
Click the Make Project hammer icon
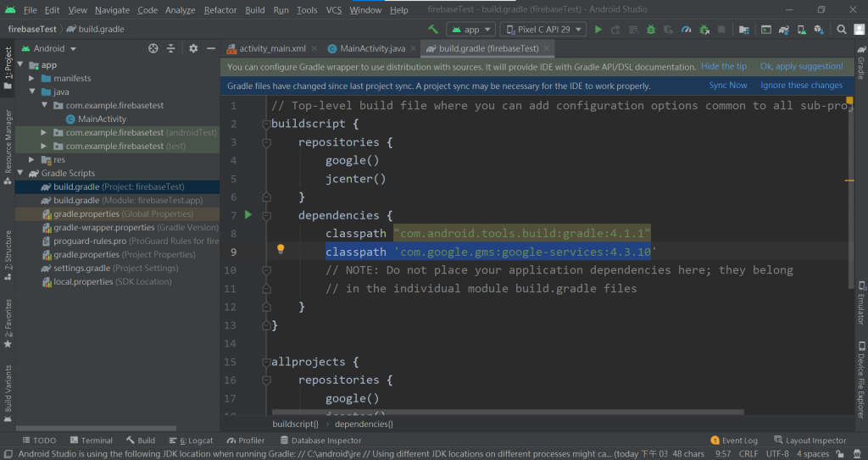pyautogui.click(x=433, y=30)
